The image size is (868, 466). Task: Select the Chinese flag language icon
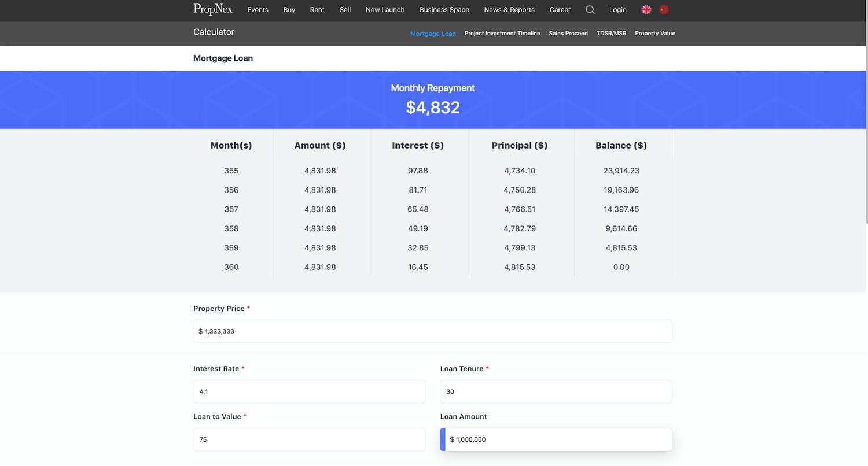664,10
